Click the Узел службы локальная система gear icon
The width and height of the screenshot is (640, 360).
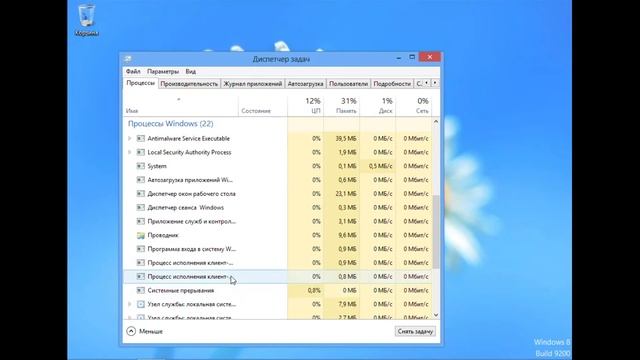click(140, 304)
